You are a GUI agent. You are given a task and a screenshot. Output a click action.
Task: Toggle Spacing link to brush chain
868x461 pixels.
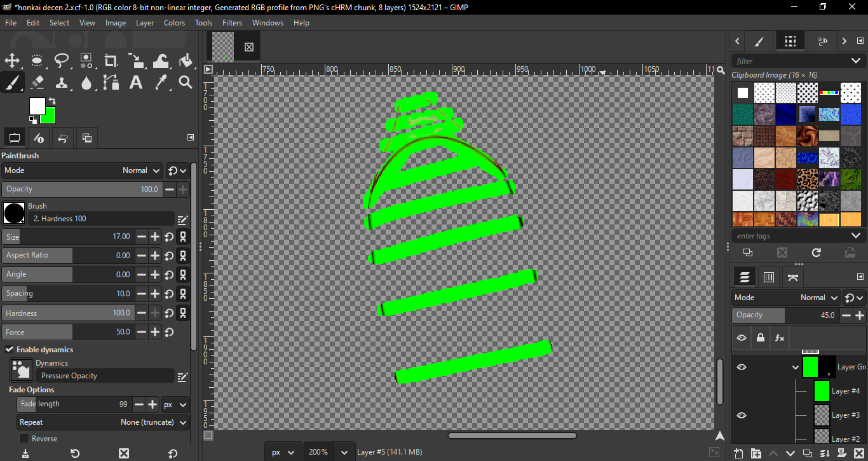point(183,294)
